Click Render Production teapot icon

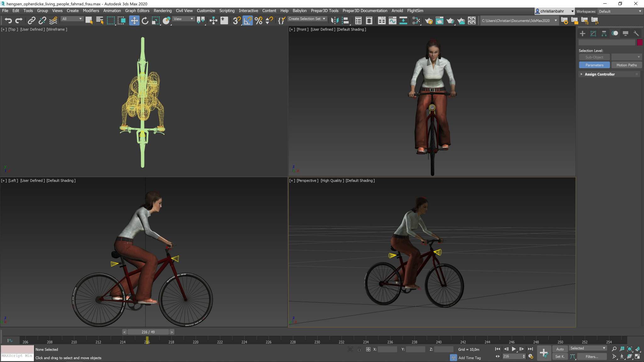click(x=450, y=21)
